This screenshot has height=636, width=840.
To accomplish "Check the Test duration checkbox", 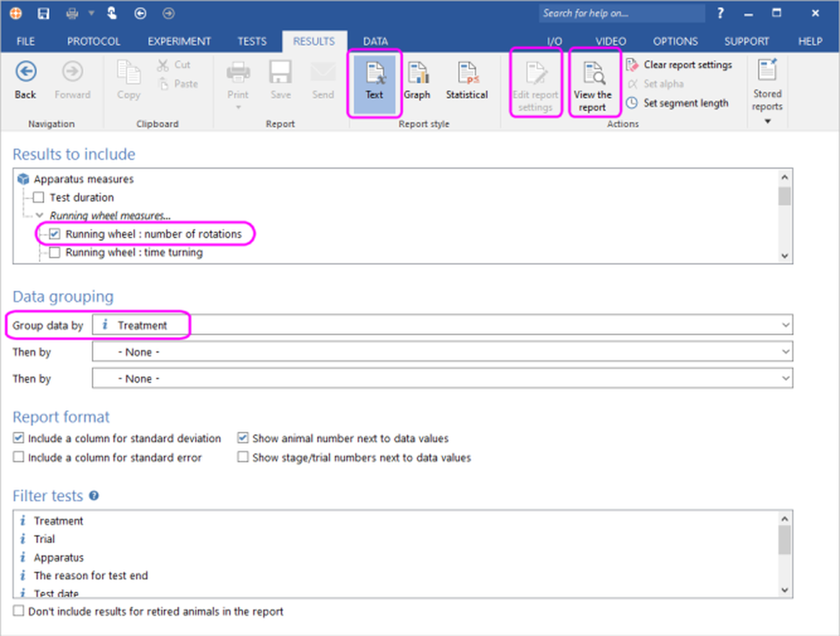I will click(38, 197).
